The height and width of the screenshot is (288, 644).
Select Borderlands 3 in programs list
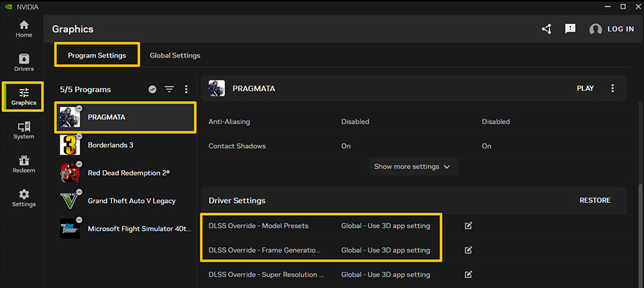point(125,145)
